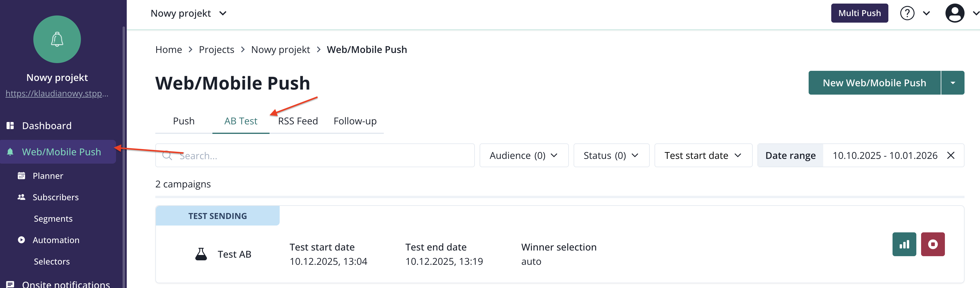The image size is (980, 288).
Task: Open the user account avatar menu
Action: (x=954, y=13)
